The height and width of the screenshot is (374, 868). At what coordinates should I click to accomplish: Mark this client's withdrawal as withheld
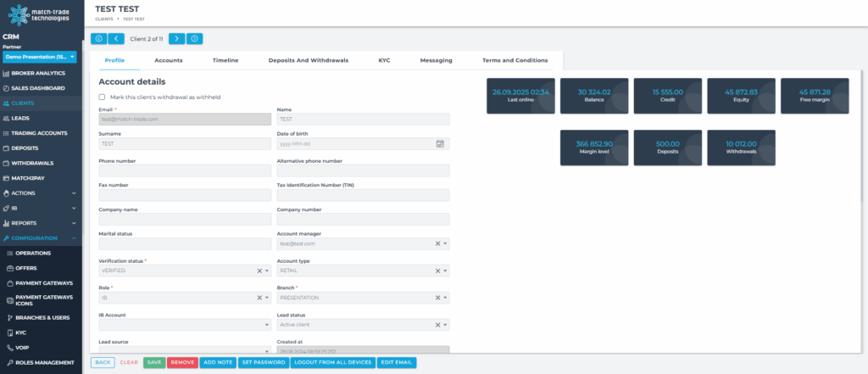[x=103, y=98]
